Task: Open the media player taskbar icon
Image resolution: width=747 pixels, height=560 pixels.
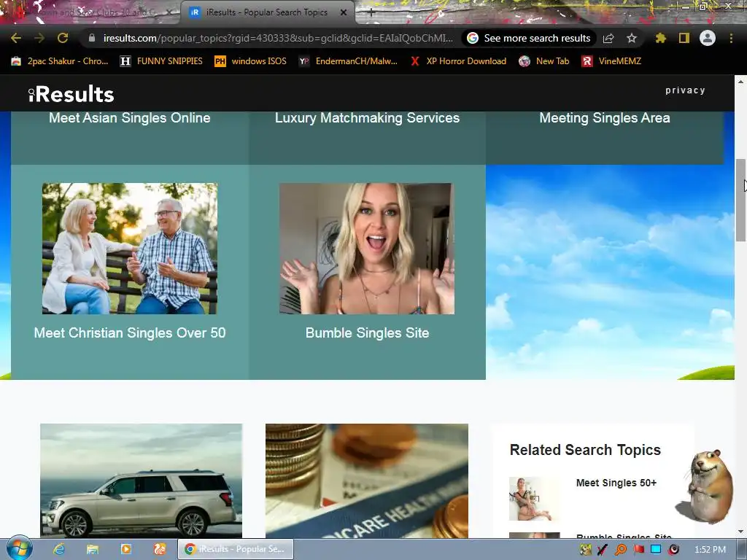Action: pyautogui.click(x=125, y=549)
